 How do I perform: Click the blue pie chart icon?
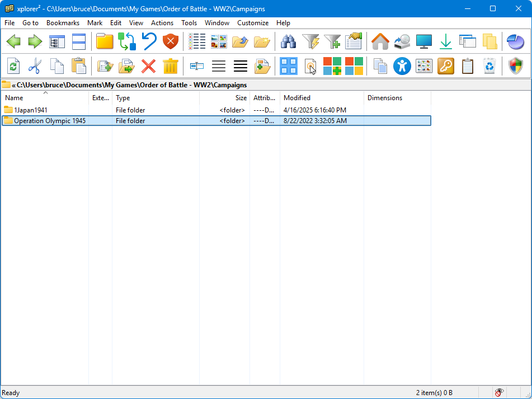coord(515,41)
